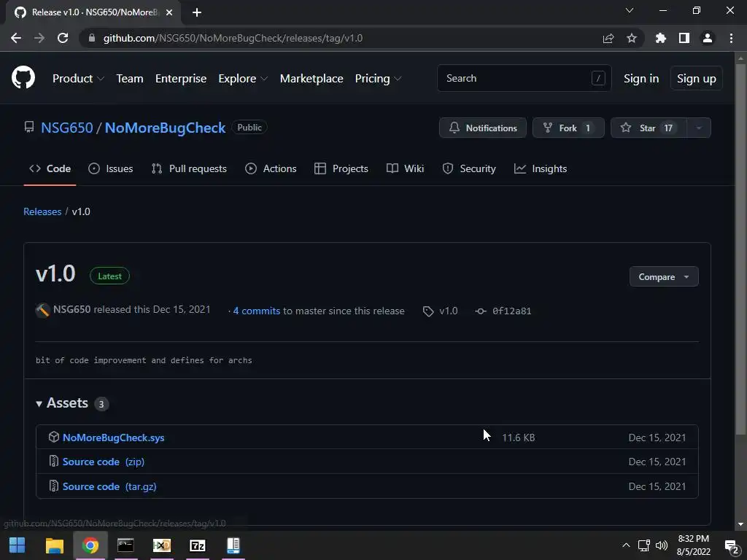Open the notebook app in taskbar
Viewport: 747px width, 560px height.
233,545
